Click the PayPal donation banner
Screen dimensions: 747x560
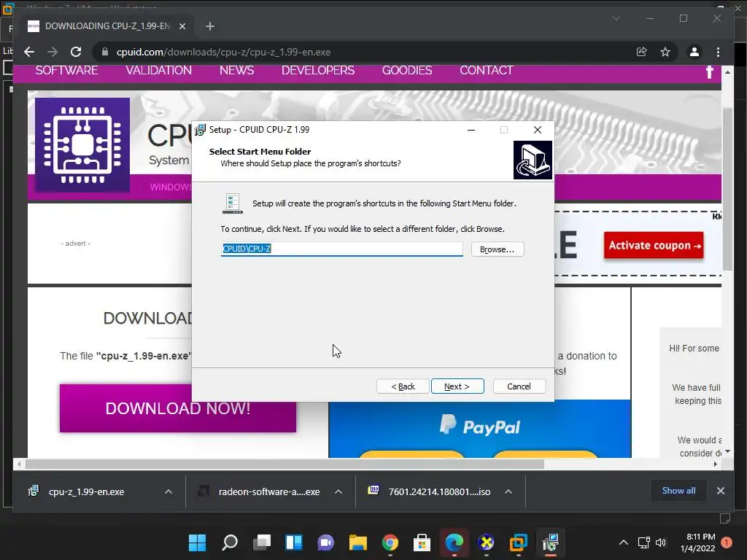pyautogui.click(x=480, y=429)
